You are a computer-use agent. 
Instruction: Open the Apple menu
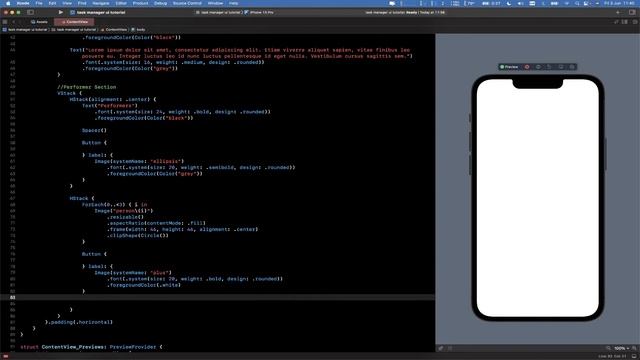pos(8,3)
